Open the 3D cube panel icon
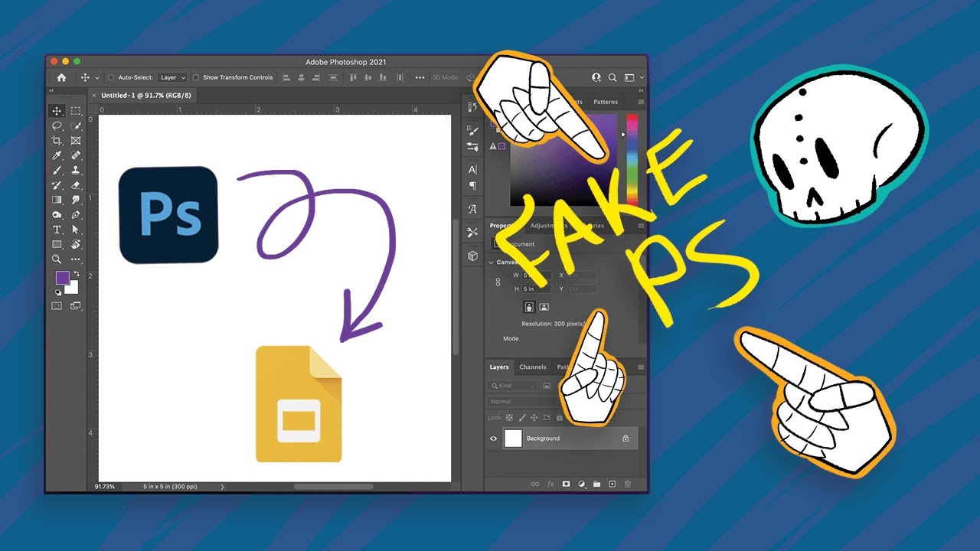 coord(472,256)
